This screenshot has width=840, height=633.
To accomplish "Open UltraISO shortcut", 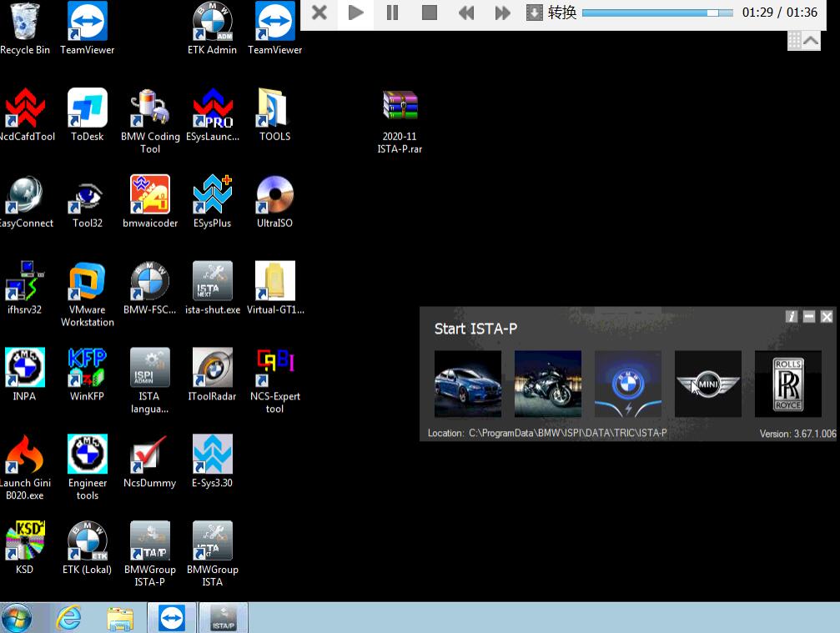I will [274, 202].
